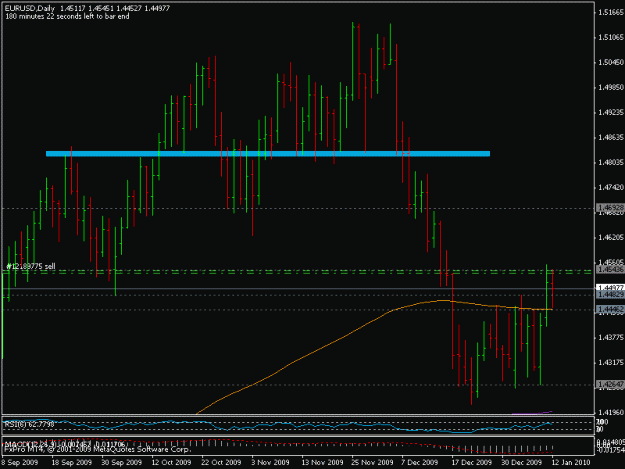Click the 1.47420 price axis label

coord(611,187)
